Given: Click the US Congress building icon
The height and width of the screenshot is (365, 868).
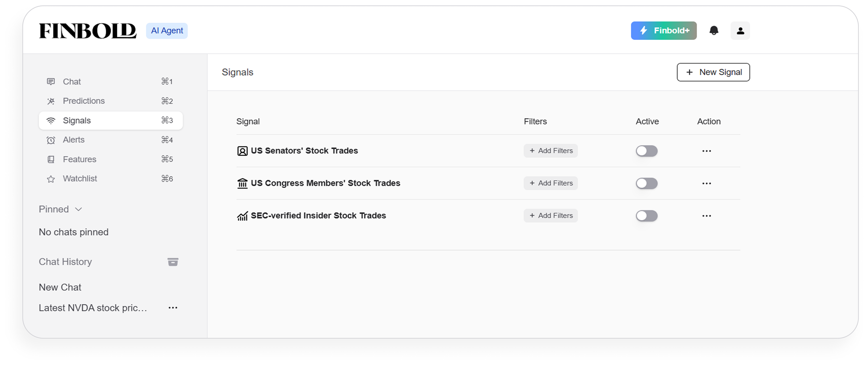Looking at the screenshot, I should (x=242, y=183).
